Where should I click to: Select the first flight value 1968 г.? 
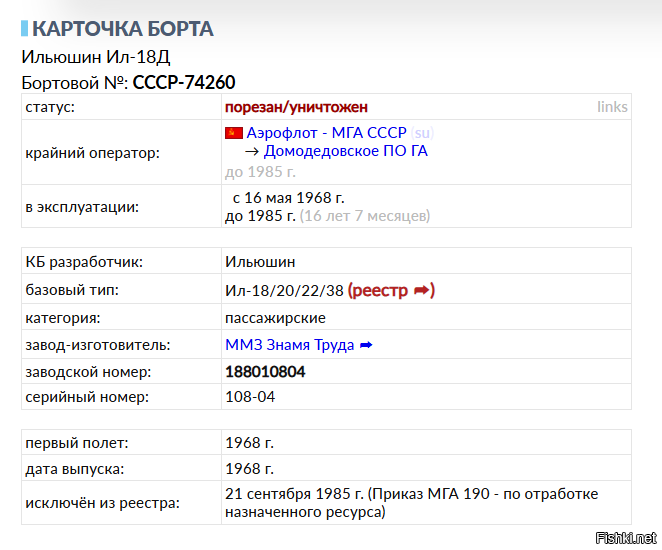click(250, 443)
